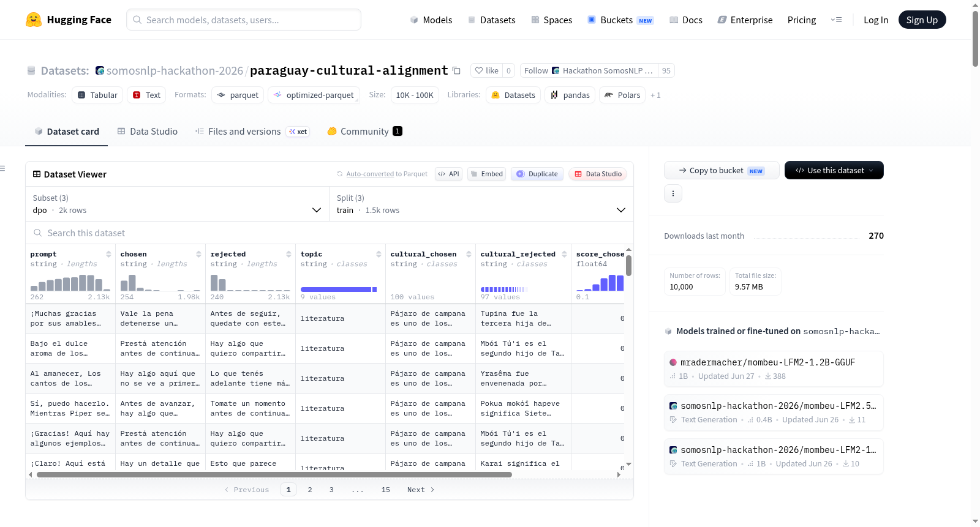
Task: Open the Pricing page
Action: click(801, 20)
